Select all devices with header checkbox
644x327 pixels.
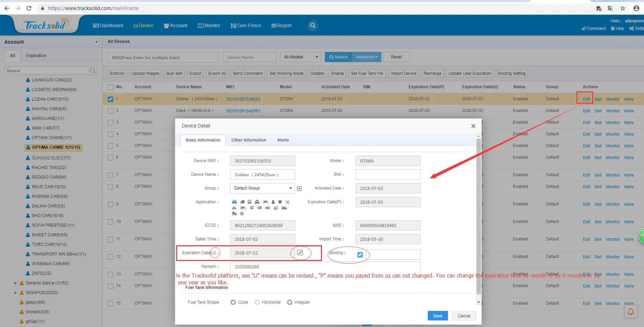coord(111,87)
